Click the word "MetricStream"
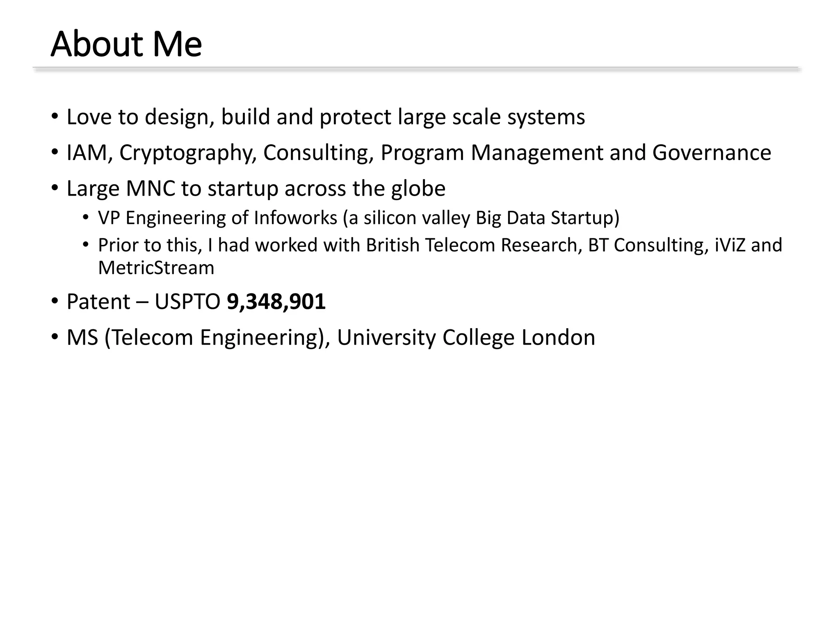Viewport: 840px width, 630px height. pyautogui.click(x=156, y=268)
